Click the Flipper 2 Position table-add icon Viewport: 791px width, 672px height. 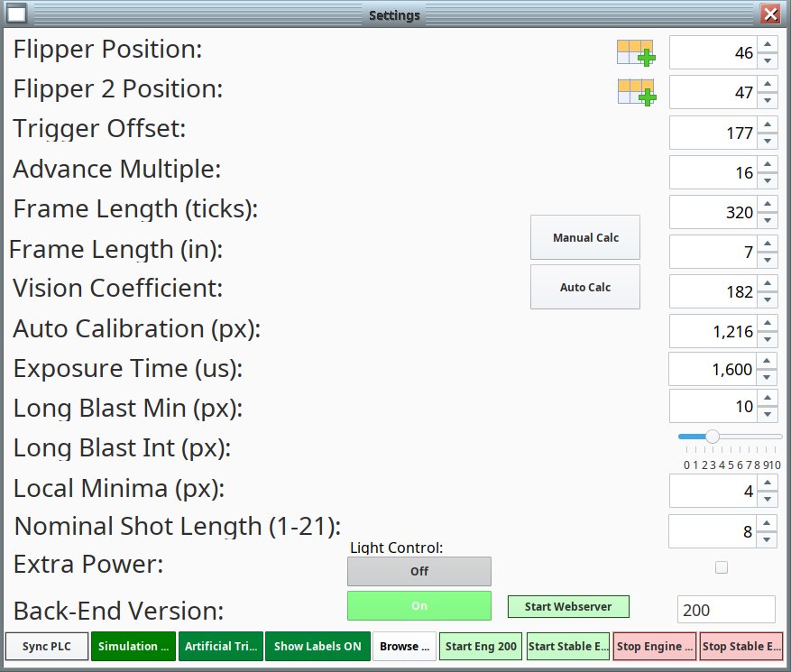tap(637, 92)
